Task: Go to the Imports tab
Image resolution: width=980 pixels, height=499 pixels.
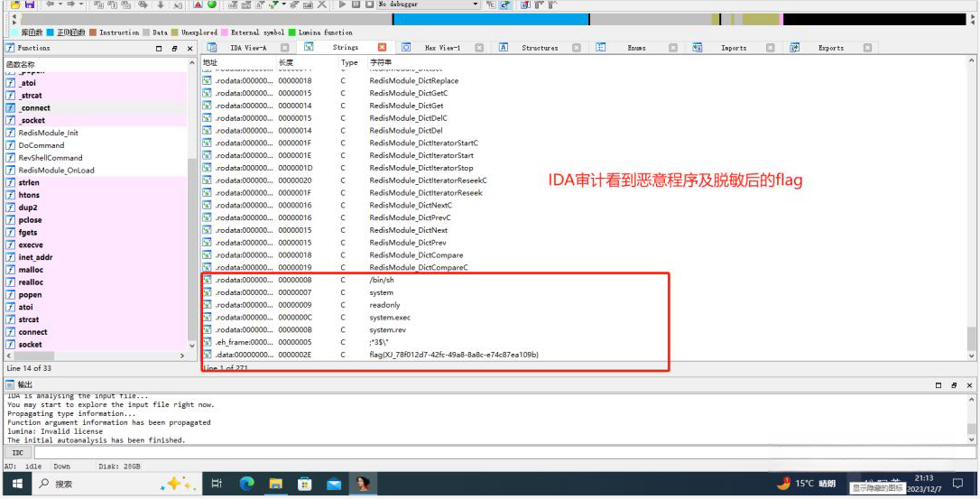Action: coord(733,48)
